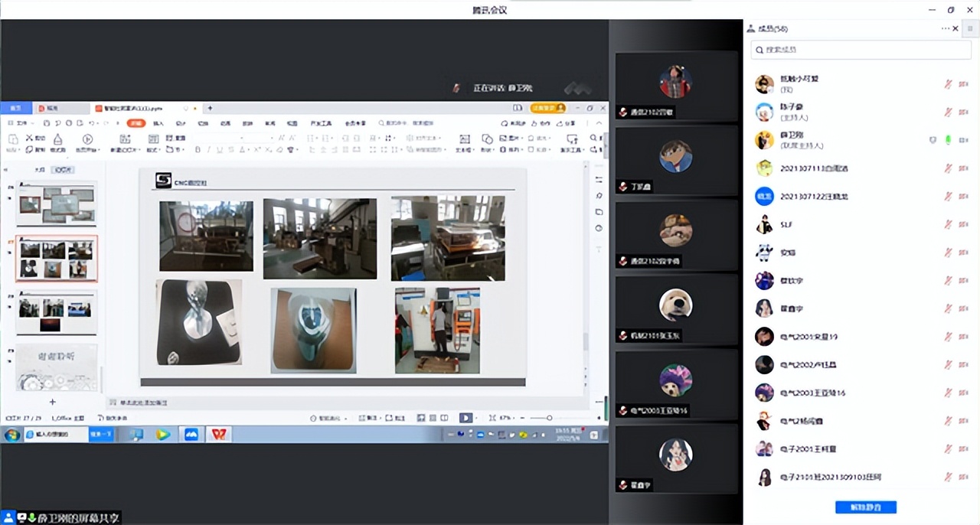Click the add slide plus icon below thumbnails
The image size is (980, 525).
pos(53,402)
